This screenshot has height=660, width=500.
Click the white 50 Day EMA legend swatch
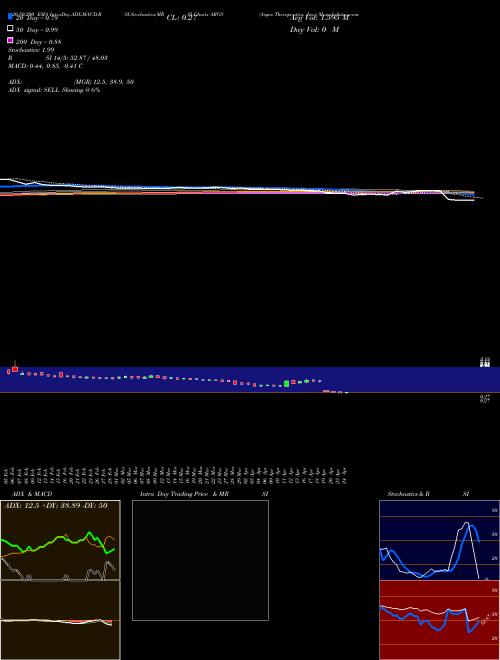coord(10,28)
